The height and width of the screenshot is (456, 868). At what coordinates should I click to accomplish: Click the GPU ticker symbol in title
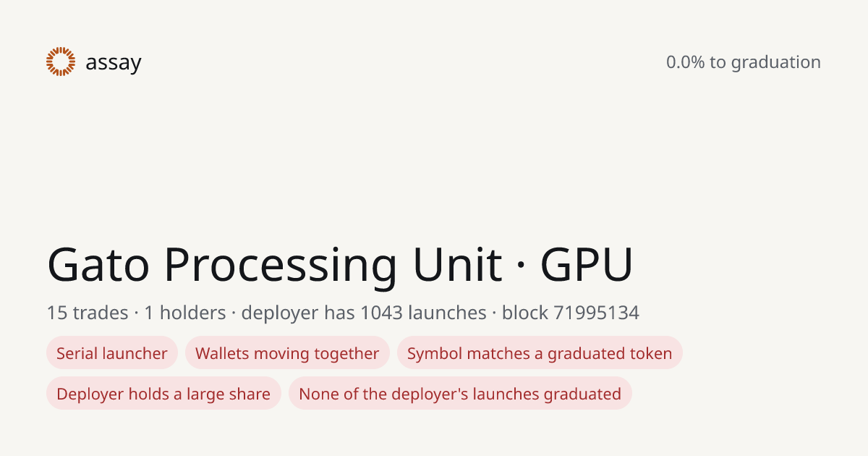pos(587,265)
